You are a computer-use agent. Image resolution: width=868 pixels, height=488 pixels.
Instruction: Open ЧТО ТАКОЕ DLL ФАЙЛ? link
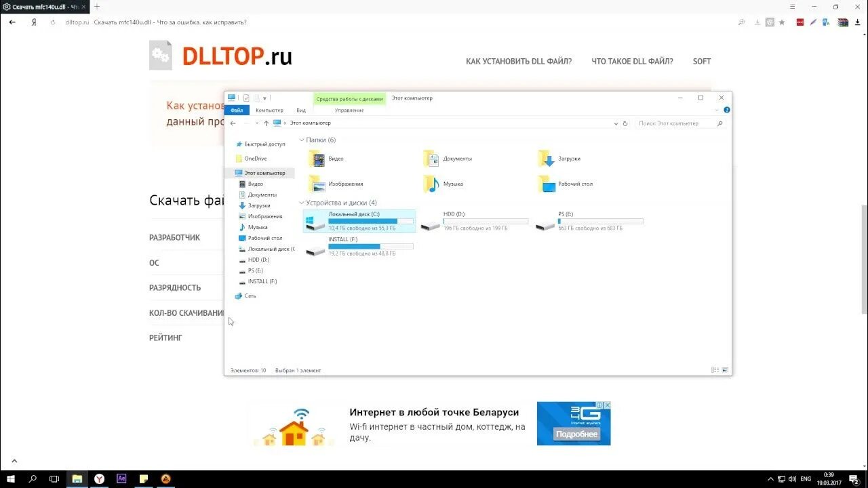click(x=632, y=61)
